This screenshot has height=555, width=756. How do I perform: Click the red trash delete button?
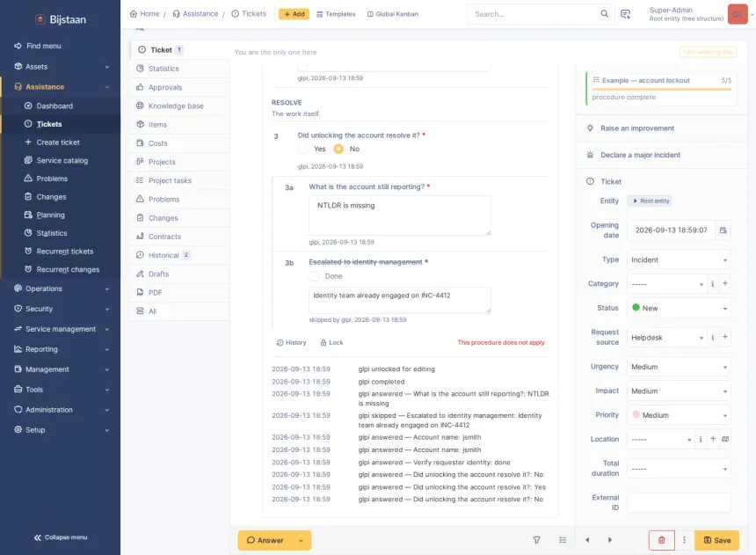[x=661, y=540]
